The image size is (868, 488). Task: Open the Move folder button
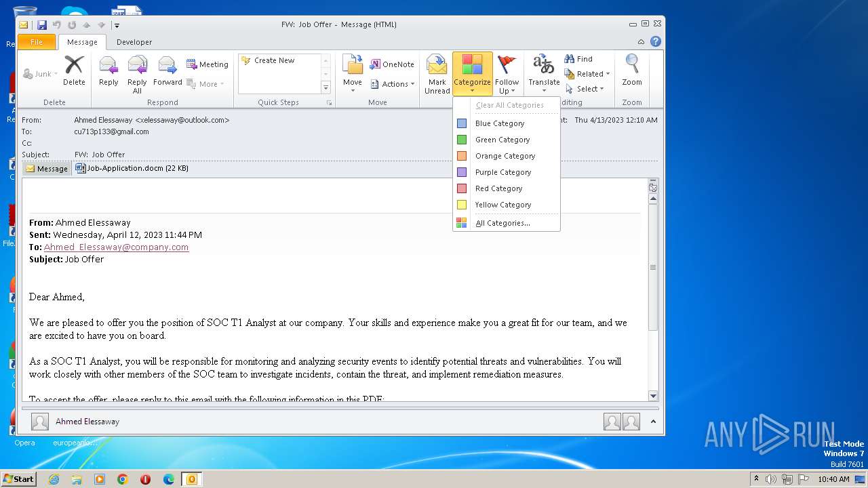(x=353, y=75)
